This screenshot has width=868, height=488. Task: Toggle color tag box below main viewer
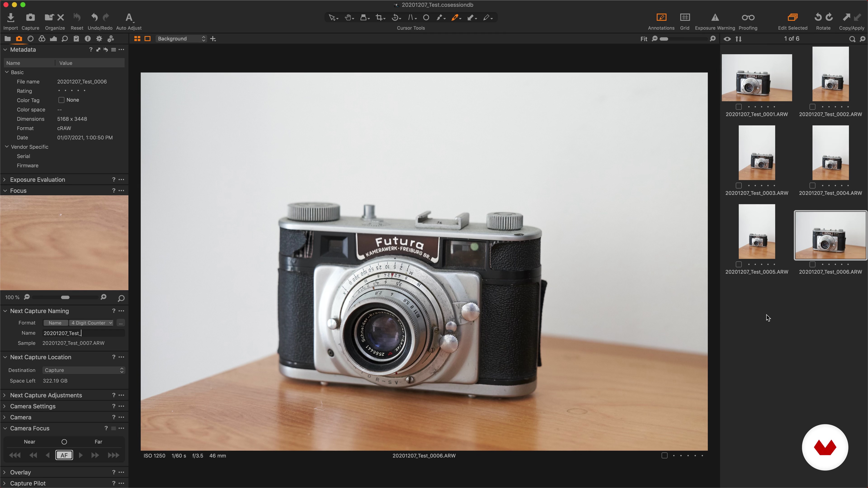click(665, 456)
